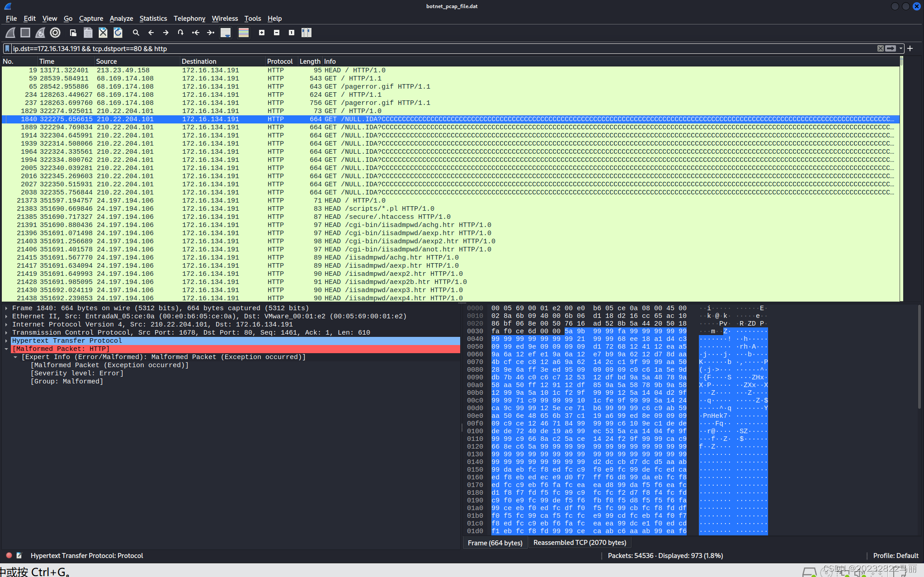Image resolution: width=924 pixels, height=577 pixels.
Task: Sort by the Destination column header
Action: coord(222,61)
